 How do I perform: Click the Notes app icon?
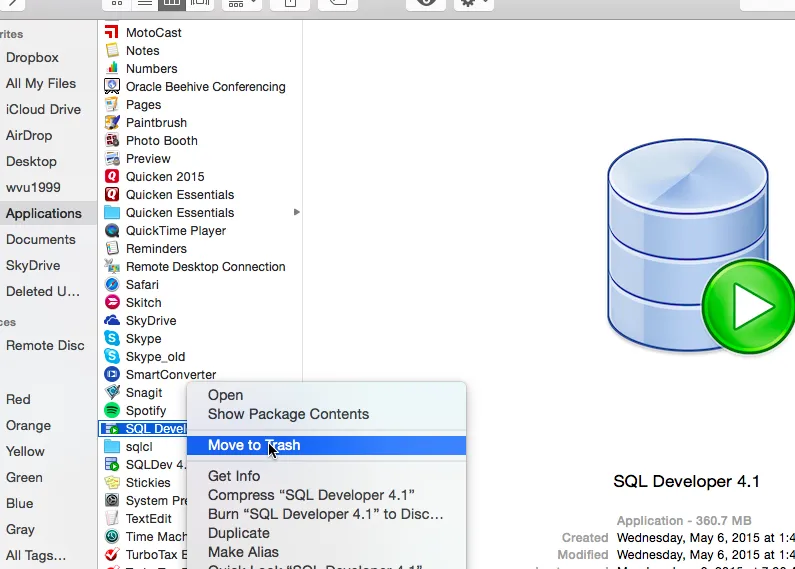pos(112,50)
